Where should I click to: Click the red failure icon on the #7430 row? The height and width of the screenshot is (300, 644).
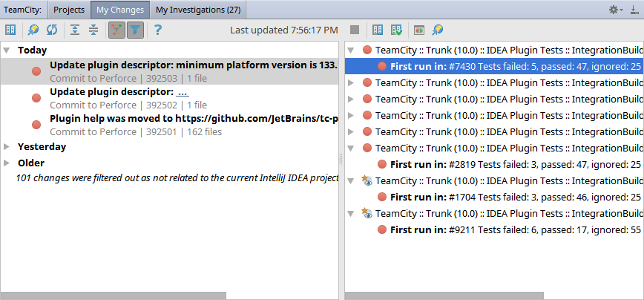point(382,66)
